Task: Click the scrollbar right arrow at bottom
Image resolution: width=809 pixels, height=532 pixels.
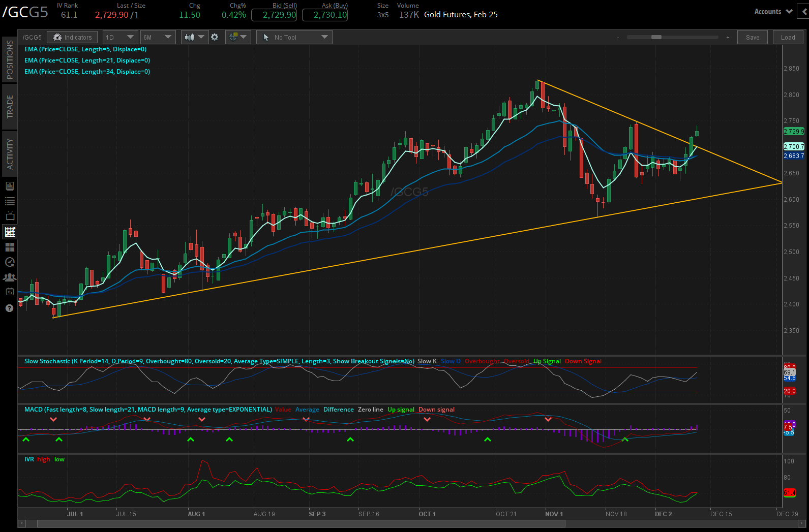Action: tap(802, 523)
